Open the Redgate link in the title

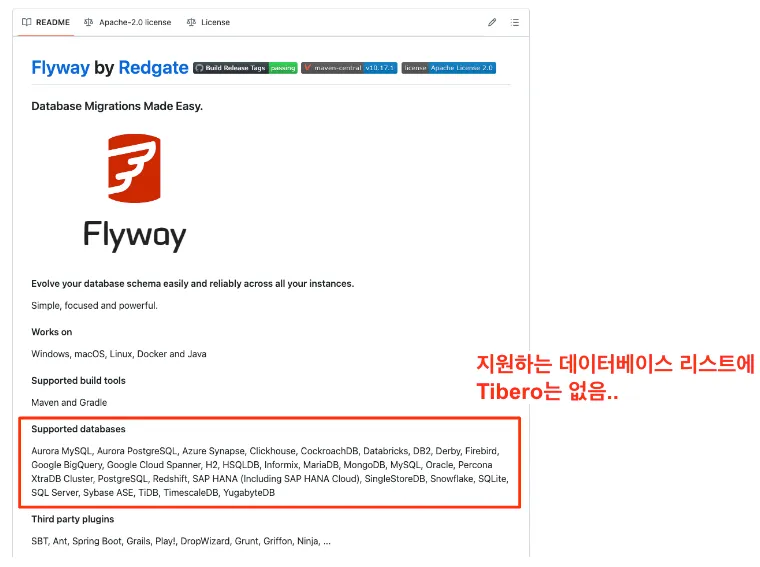click(x=153, y=68)
